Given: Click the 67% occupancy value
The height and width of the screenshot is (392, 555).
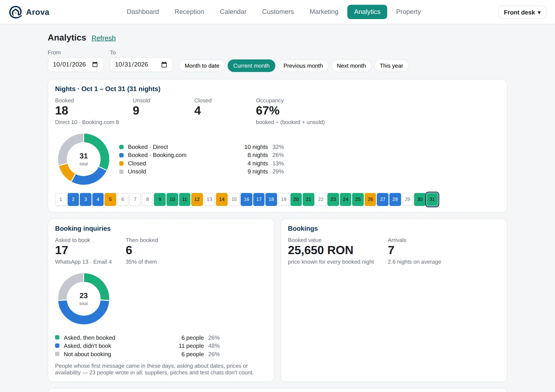Looking at the screenshot, I should (x=268, y=110).
